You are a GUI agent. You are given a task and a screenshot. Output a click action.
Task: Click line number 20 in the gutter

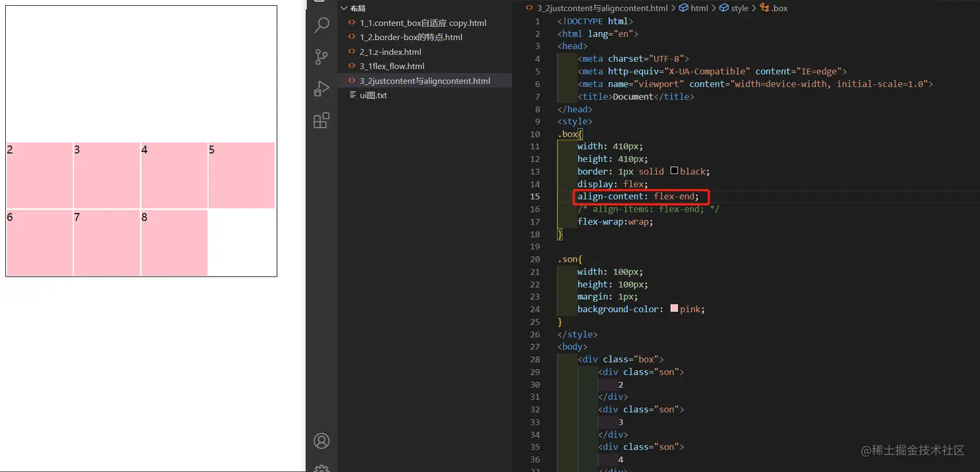535,259
